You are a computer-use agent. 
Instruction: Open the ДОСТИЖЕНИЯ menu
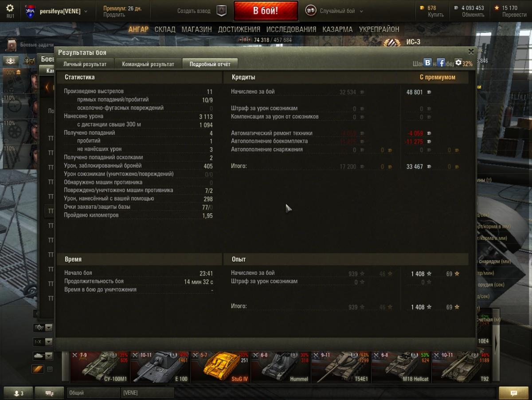tap(239, 29)
